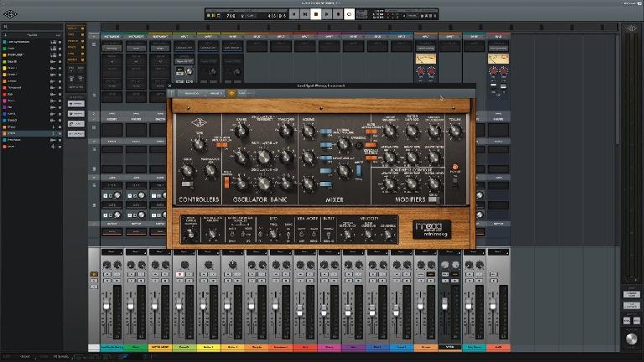
Task: Flip the Minimoog Power switch below orange lamp
Action: [x=454, y=181]
